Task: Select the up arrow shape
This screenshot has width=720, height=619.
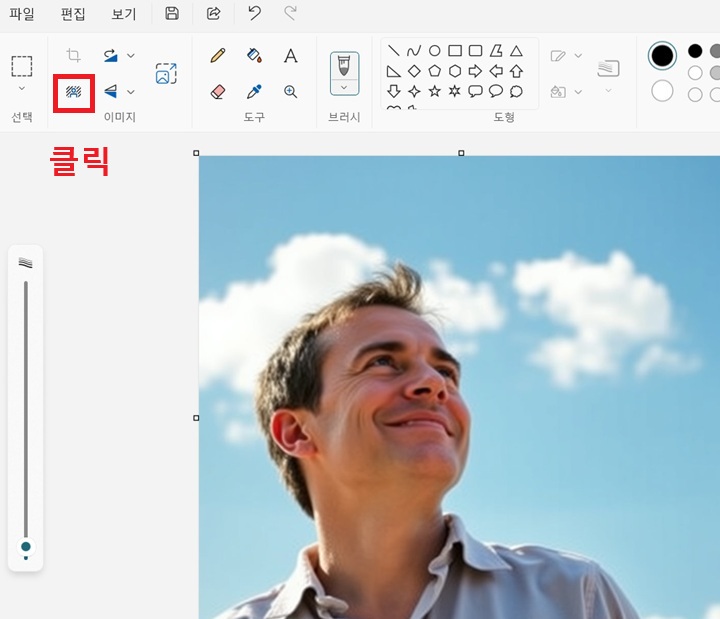Action: [x=517, y=71]
